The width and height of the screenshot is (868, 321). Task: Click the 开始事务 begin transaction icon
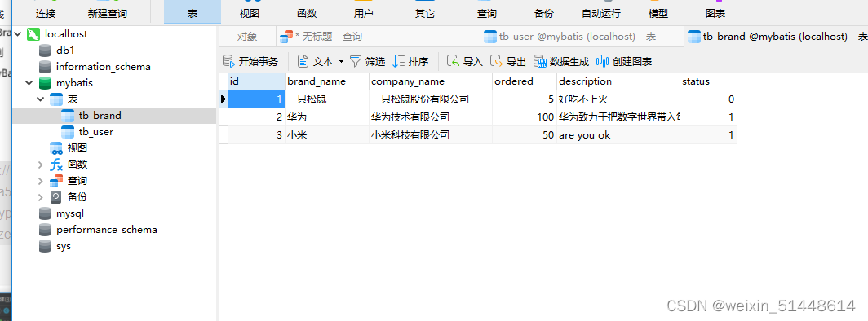[x=228, y=61]
